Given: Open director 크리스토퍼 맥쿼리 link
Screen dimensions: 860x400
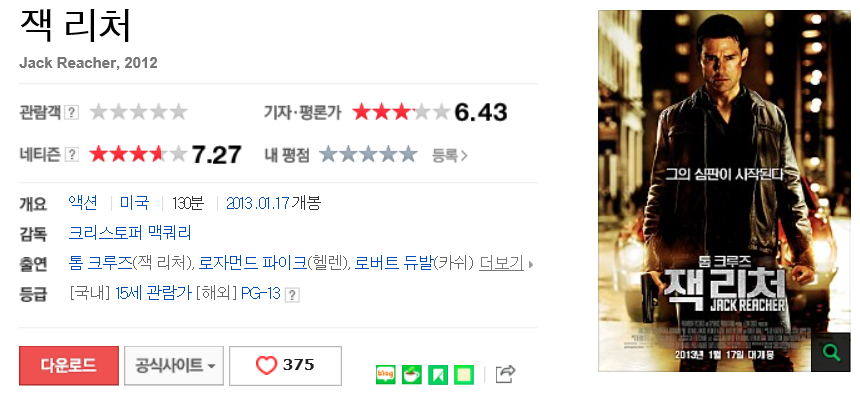Looking at the screenshot, I should tap(130, 233).
